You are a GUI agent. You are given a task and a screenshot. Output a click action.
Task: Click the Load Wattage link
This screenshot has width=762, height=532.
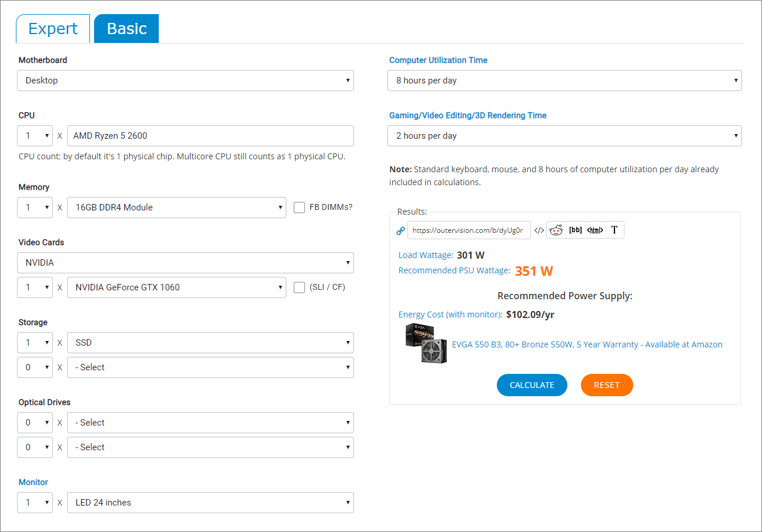426,255
